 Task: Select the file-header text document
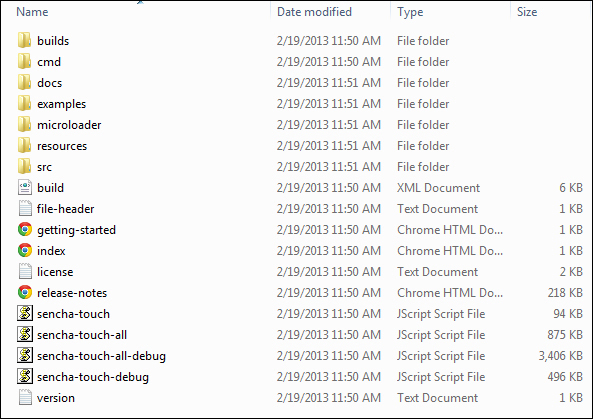(x=65, y=209)
